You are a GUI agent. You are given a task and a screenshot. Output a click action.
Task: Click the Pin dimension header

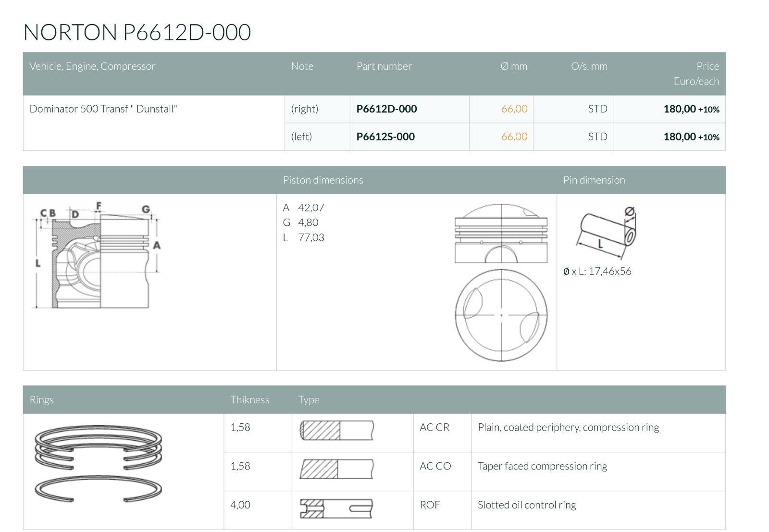(594, 180)
